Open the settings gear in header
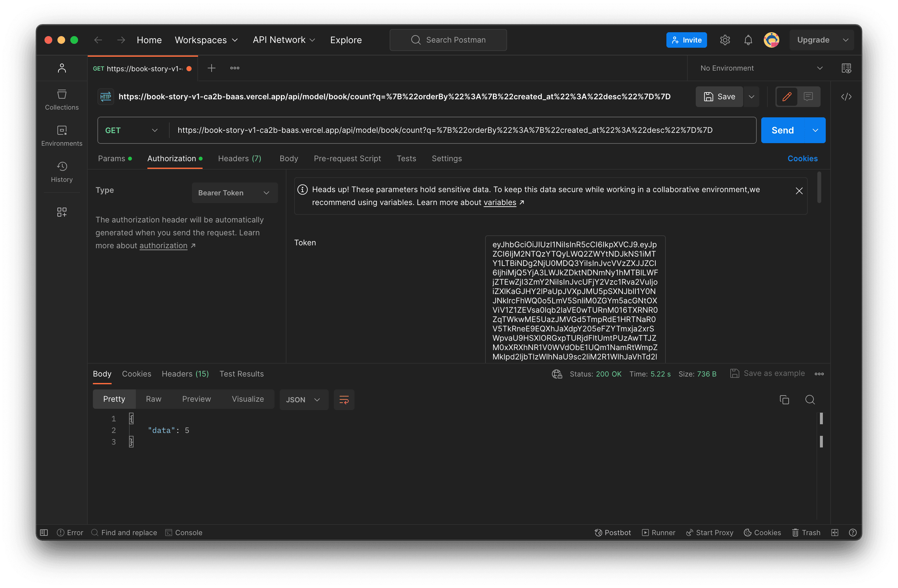 (725, 40)
